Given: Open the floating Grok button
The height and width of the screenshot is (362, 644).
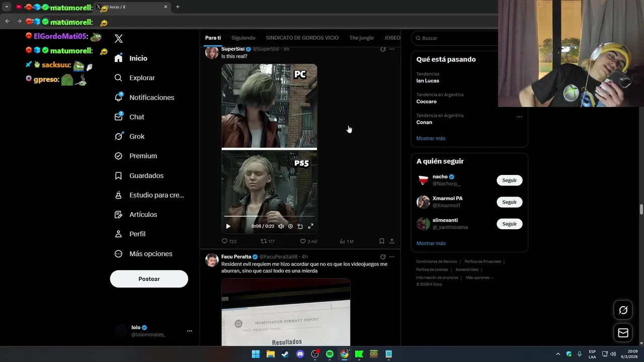Looking at the screenshot, I should 623,310.
